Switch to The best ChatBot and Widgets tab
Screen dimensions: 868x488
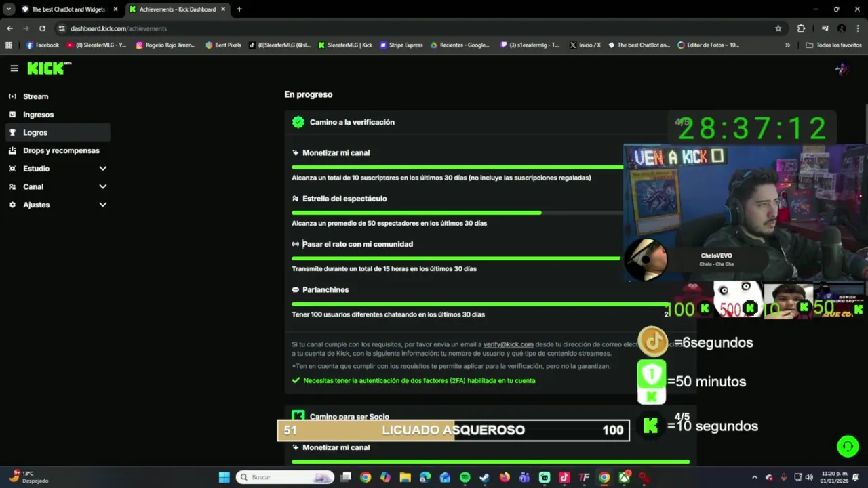point(69,9)
